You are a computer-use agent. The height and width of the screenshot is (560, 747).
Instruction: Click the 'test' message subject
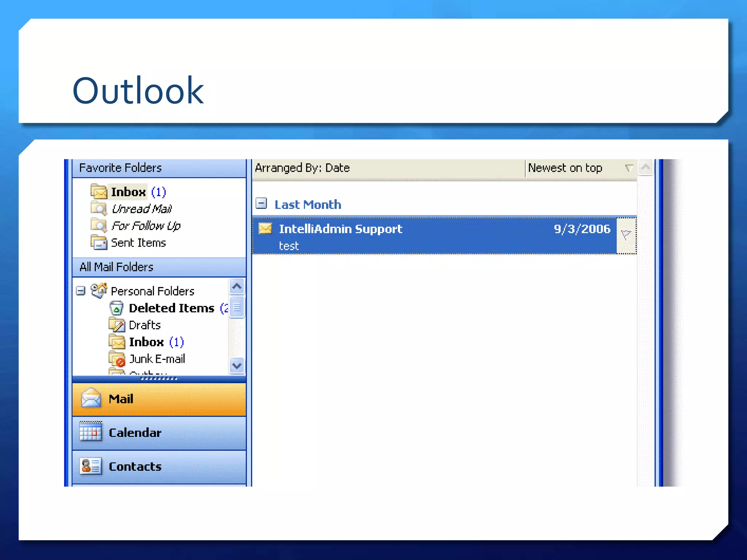point(289,246)
